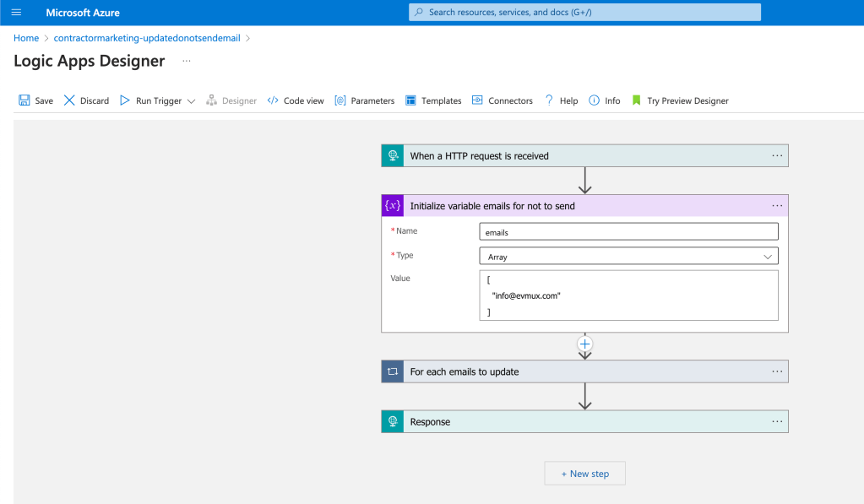Open contractormarketing-updatedonotsendemail breadcrumb link

click(147, 38)
